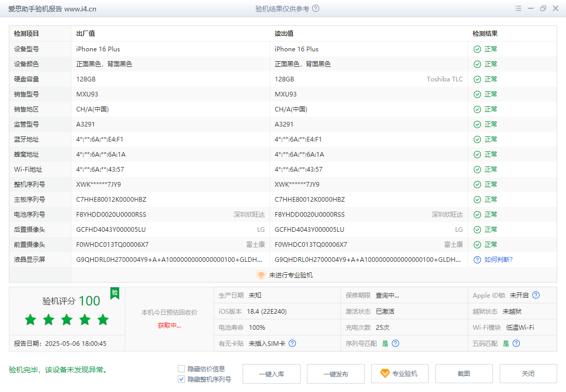Click the green 验 badge icon

coord(115,293)
